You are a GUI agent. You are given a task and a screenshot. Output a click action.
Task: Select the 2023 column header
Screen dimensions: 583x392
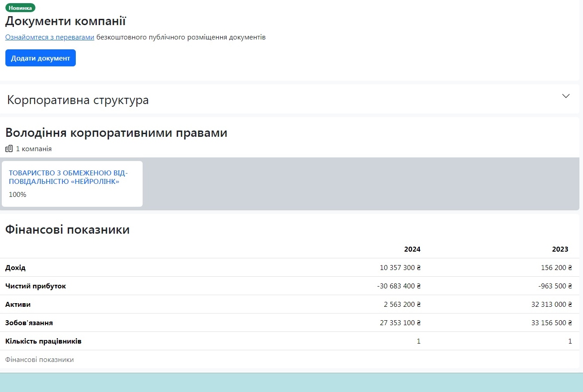[560, 249]
